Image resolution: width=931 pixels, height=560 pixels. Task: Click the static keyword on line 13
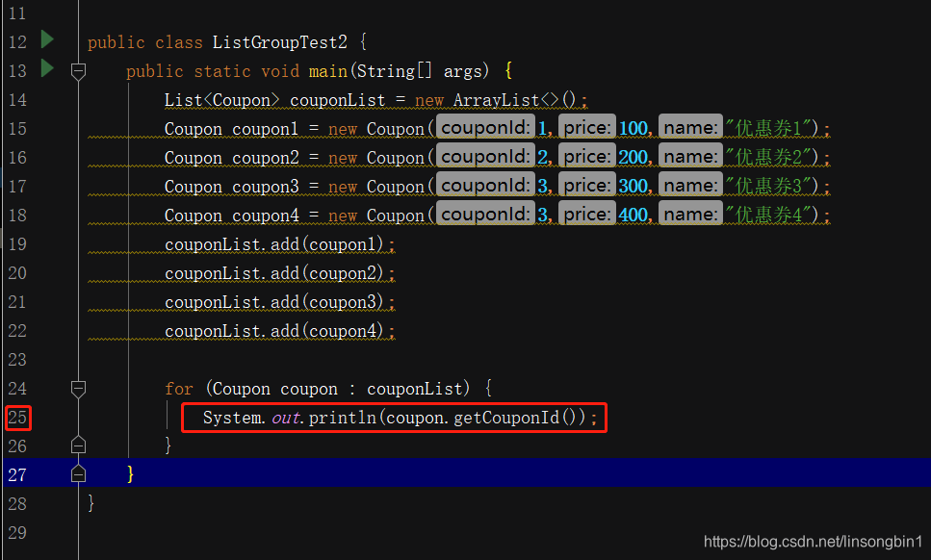point(222,71)
